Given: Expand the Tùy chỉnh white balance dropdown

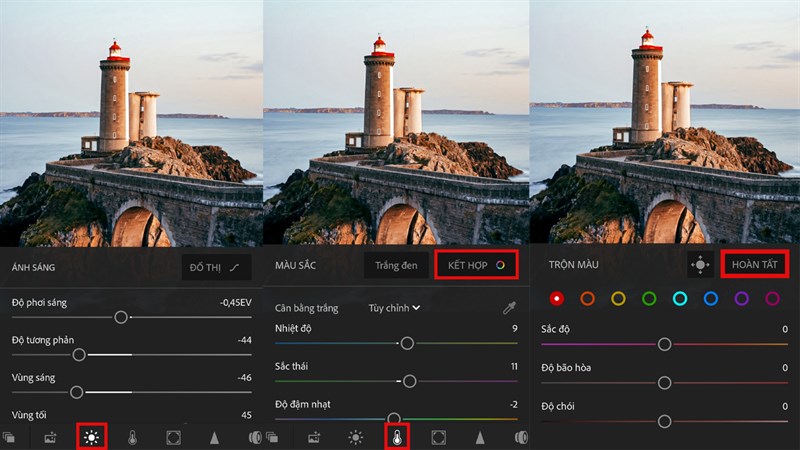Looking at the screenshot, I should [394, 308].
